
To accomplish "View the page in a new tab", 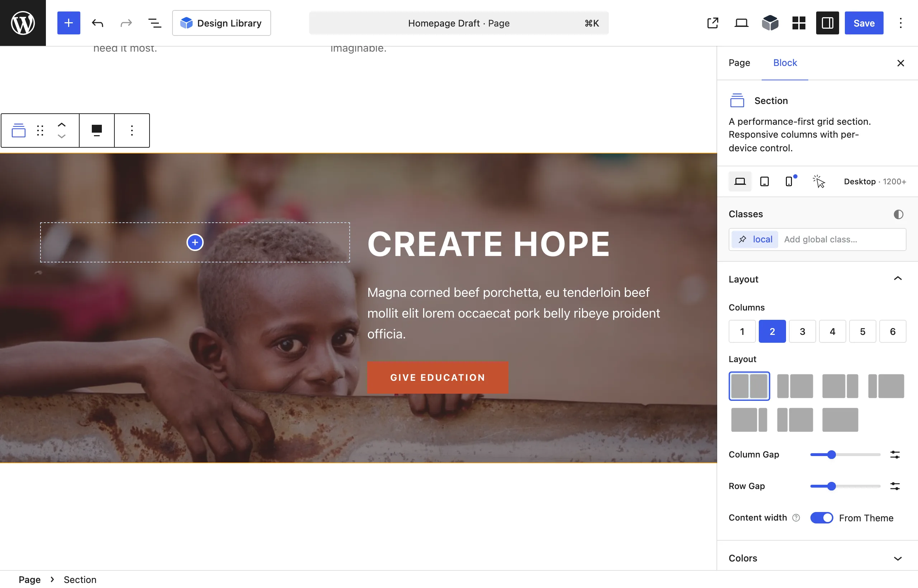I will pyautogui.click(x=713, y=23).
